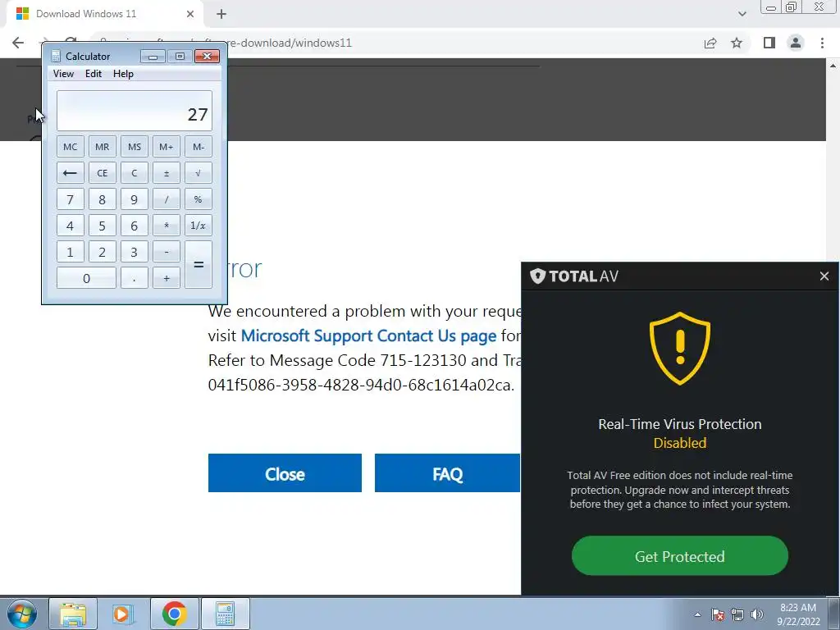Click the MC memory clear key
The width and height of the screenshot is (840, 630).
tap(71, 147)
